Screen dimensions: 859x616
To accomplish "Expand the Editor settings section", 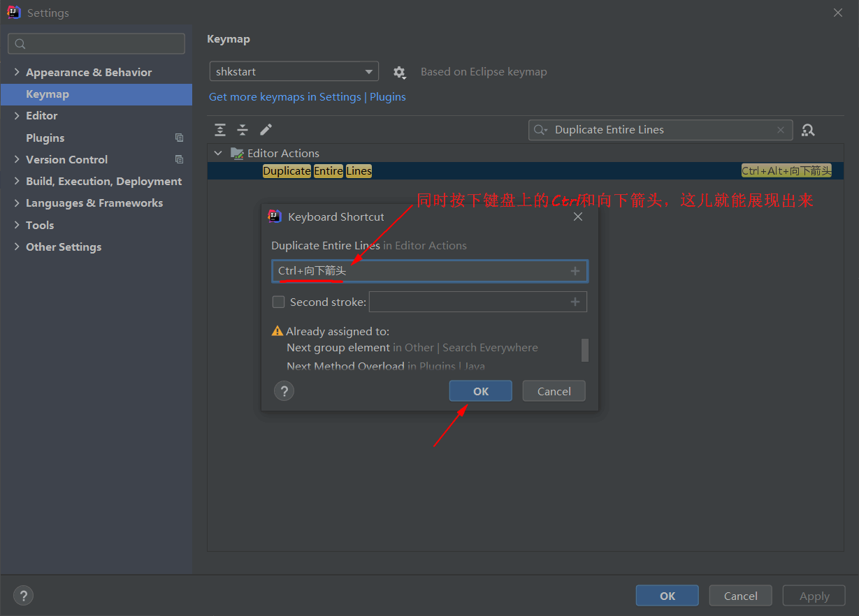I will 17,116.
